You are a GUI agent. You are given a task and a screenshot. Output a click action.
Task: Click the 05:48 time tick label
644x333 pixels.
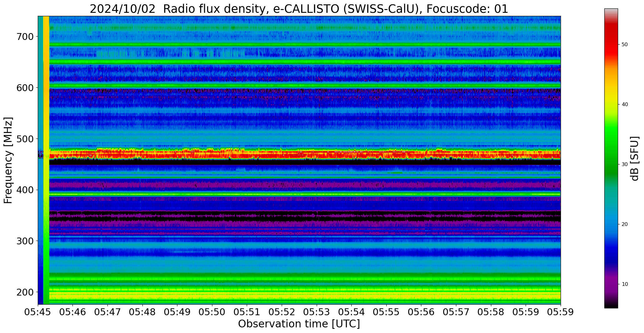[142, 312]
